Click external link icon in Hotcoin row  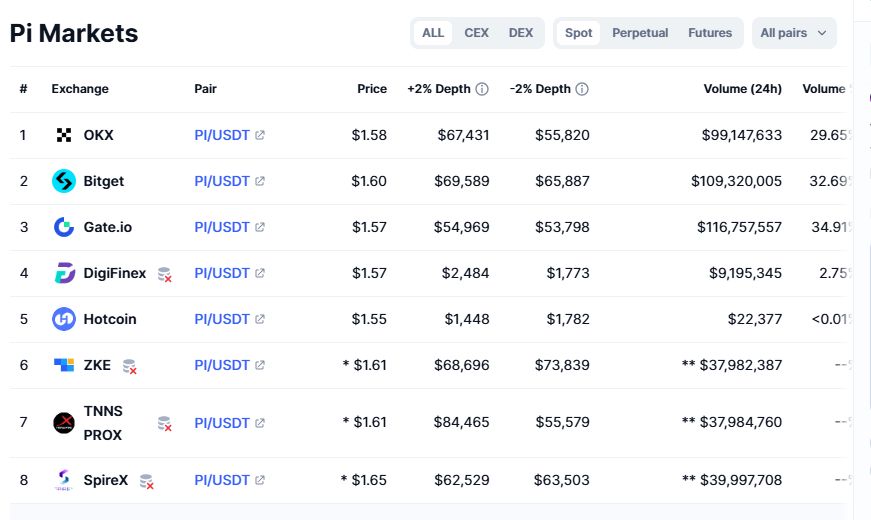point(260,319)
